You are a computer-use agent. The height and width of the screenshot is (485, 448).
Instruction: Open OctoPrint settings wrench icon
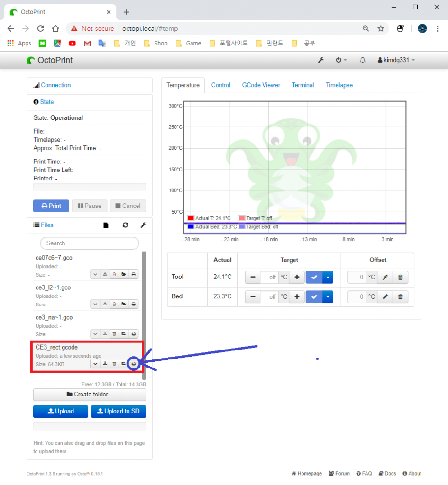click(x=321, y=60)
